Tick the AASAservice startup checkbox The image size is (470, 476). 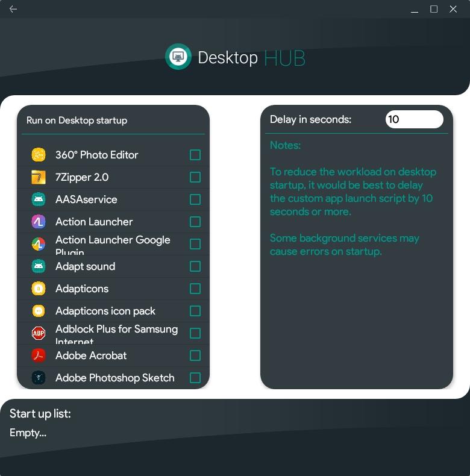tap(195, 199)
